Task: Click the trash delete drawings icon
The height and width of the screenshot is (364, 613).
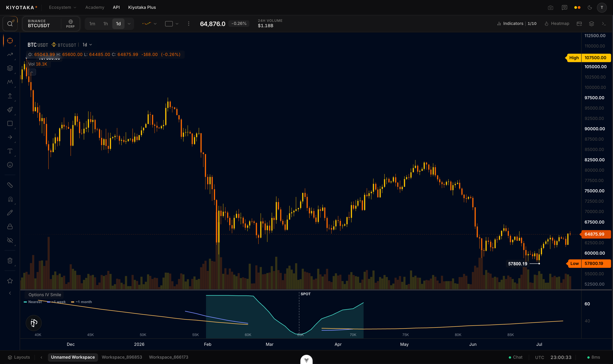Action: tap(10, 261)
